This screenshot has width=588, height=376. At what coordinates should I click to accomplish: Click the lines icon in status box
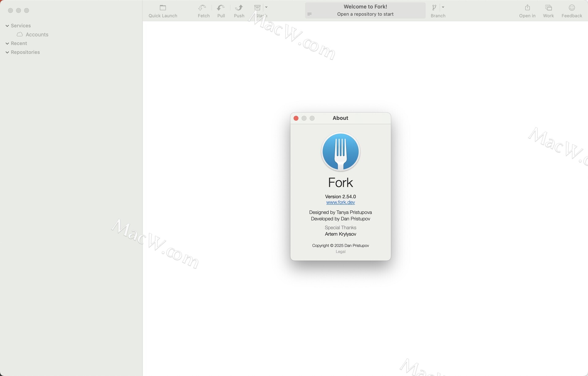pyautogui.click(x=309, y=14)
